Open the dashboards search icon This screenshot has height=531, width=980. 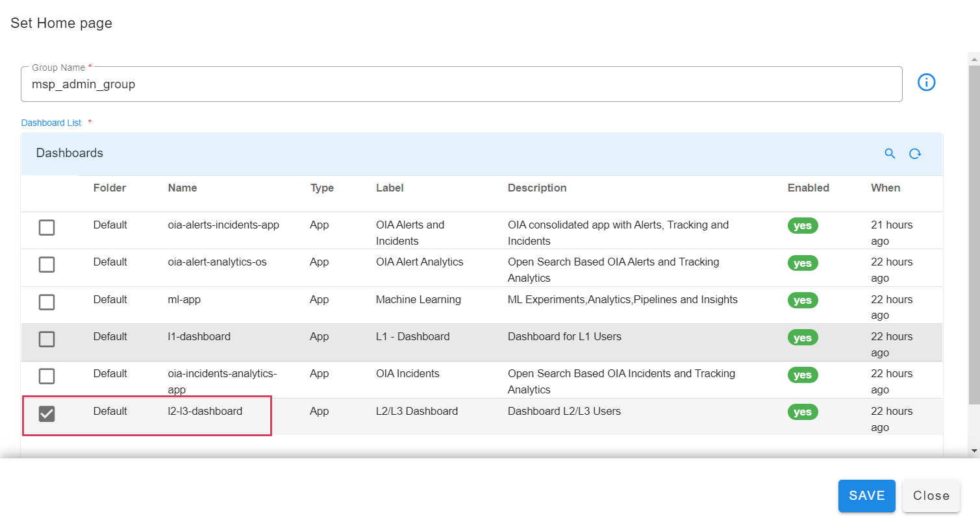click(890, 153)
